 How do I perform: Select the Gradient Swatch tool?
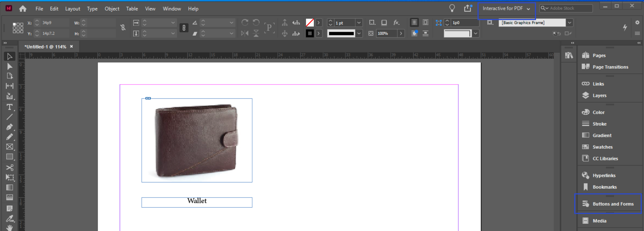[9, 187]
